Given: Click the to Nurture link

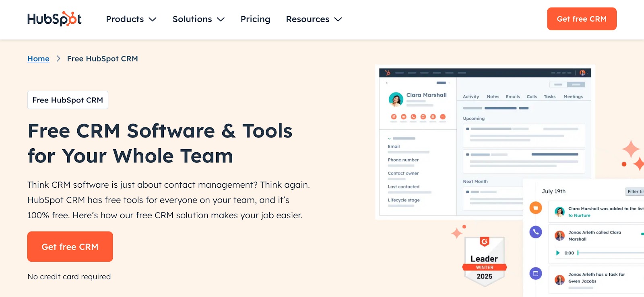Looking at the screenshot, I should [579, 215].
